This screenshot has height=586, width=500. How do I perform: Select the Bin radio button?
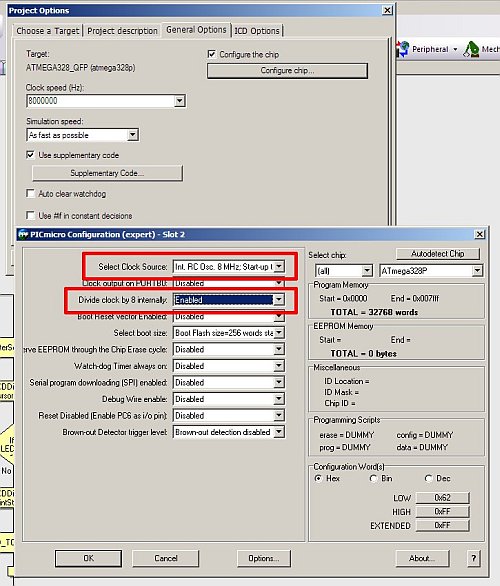click(x=373, y=478)
